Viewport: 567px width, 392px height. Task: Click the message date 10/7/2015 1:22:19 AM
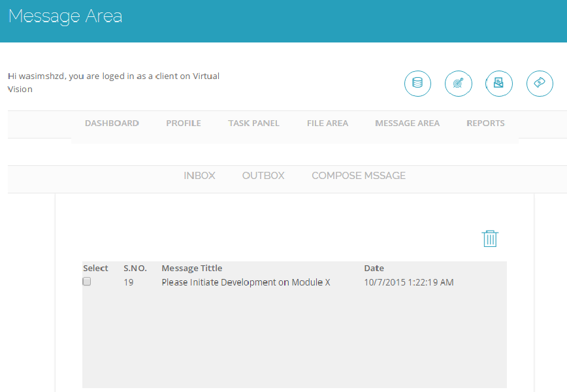408,283
